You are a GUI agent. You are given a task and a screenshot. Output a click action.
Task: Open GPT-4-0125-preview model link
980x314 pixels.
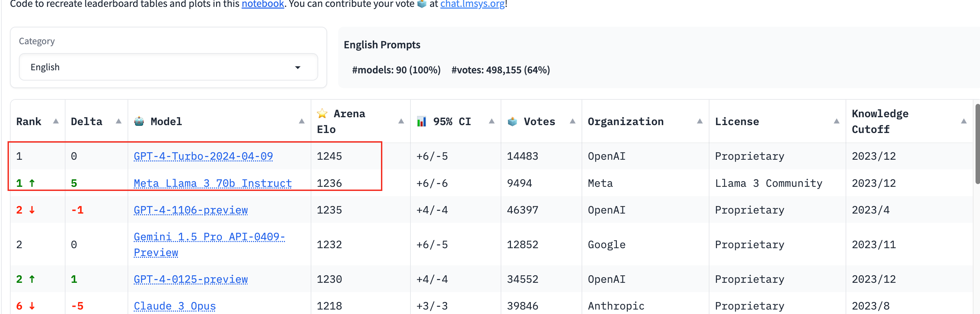click(x=191, y=279)
